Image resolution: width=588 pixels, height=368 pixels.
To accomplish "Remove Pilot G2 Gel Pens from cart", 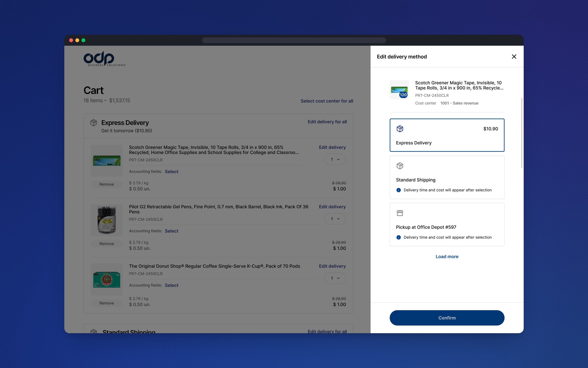I will click(107, 244).
